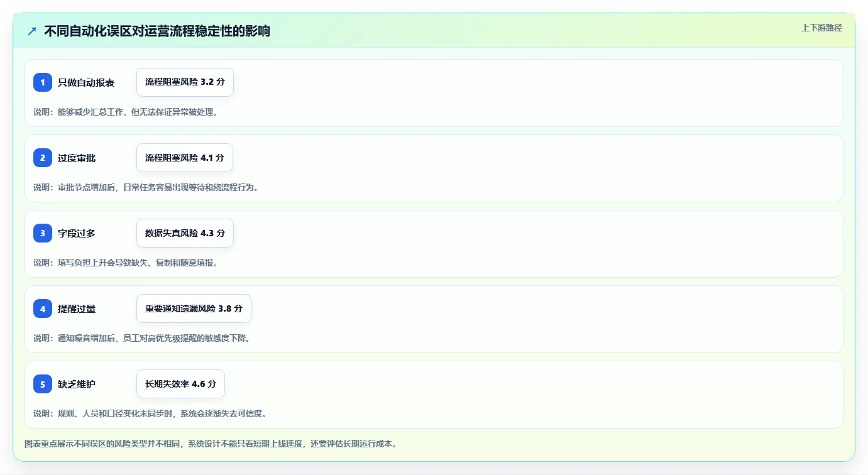Viewport: 868px width, 475px height.
Task: Click the number 1 badge for 只做自动报表
Action: click(43, 82)
